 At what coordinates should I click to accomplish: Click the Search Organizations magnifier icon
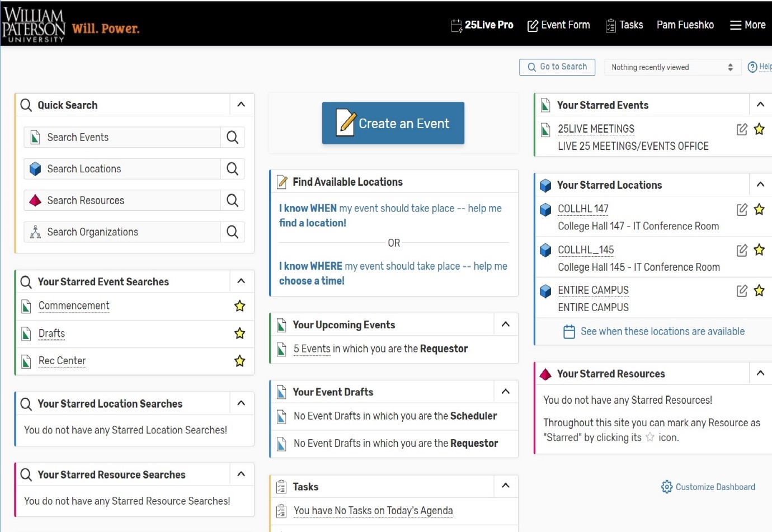point(232,232)
